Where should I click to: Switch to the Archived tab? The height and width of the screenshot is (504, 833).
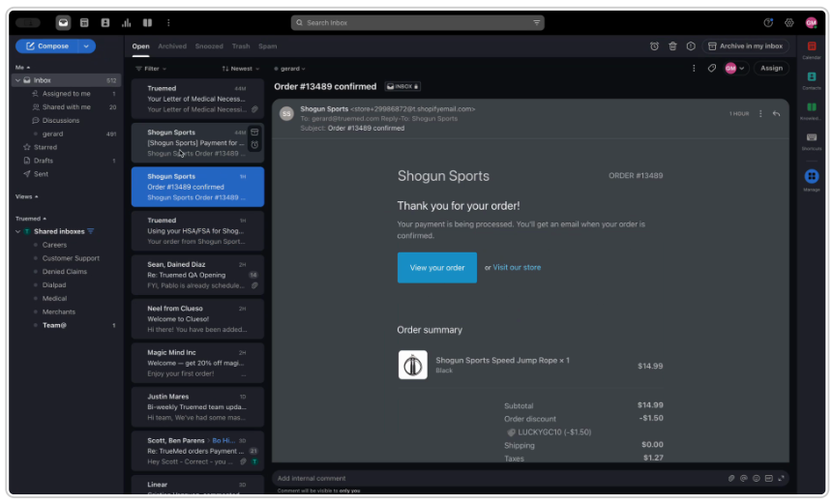[172, 46]
